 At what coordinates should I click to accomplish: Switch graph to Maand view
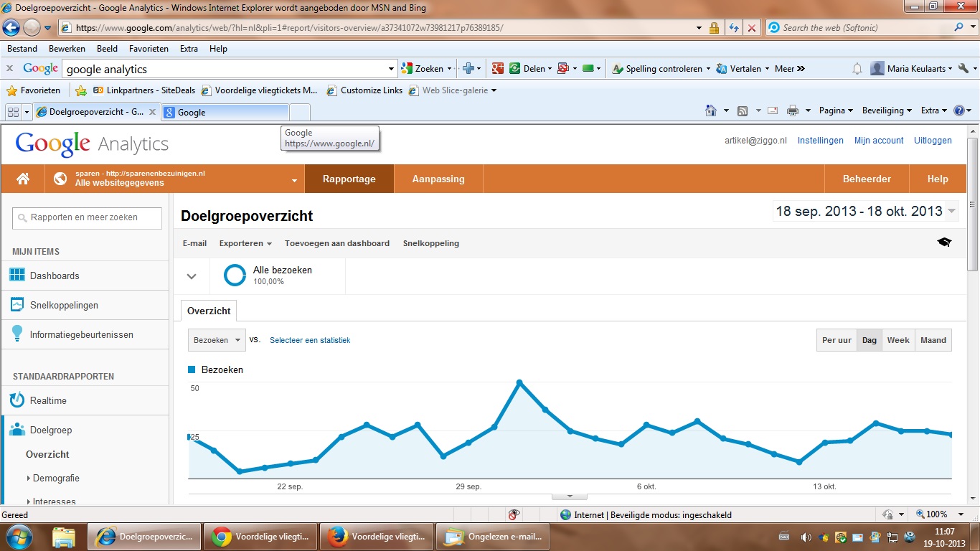933,340
